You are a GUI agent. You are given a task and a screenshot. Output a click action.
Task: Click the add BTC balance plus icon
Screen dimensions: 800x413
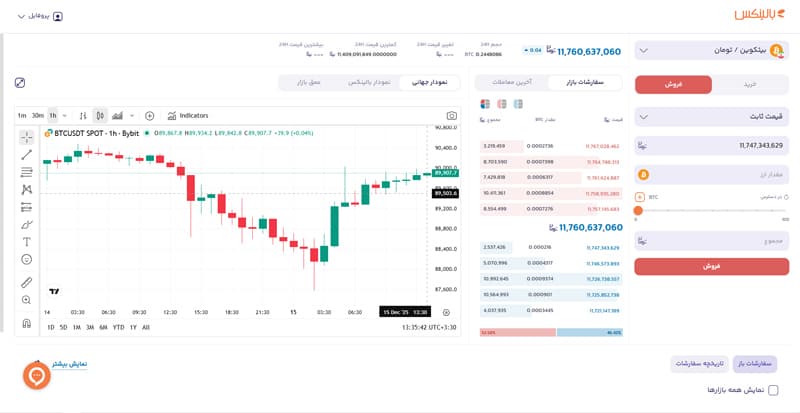[x=640, y=197]
